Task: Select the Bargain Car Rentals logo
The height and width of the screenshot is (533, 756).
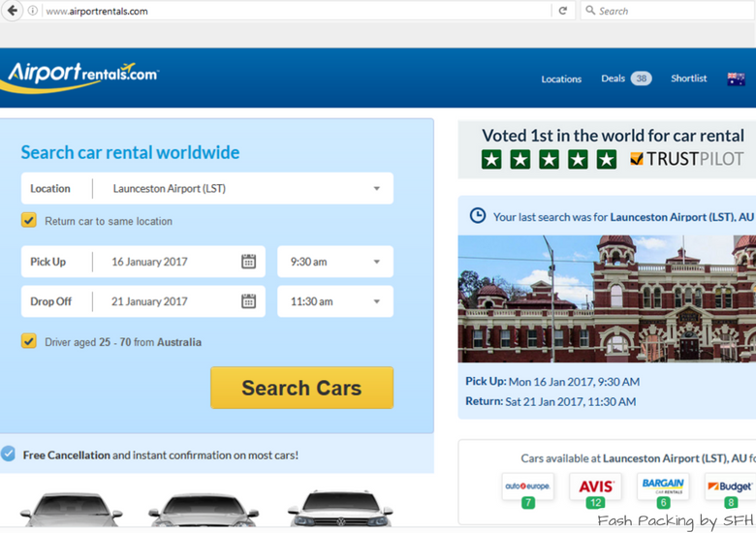Action: (663, 486)
